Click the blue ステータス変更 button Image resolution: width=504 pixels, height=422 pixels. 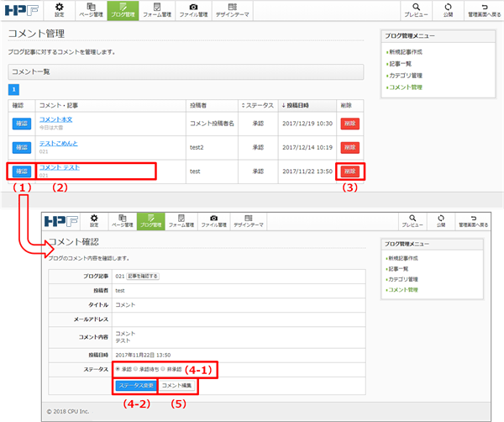click(x=134, y=386)
